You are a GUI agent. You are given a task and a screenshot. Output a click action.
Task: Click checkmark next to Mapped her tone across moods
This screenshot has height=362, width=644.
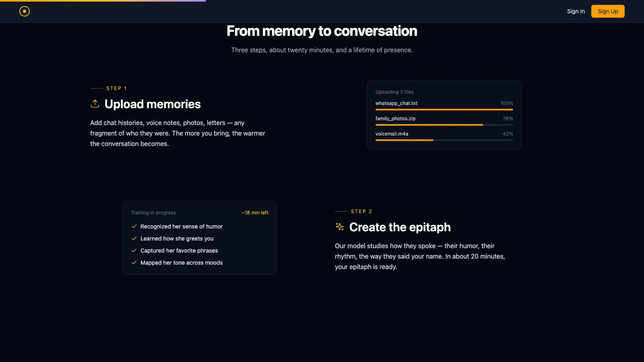click(x=134, y=263)
